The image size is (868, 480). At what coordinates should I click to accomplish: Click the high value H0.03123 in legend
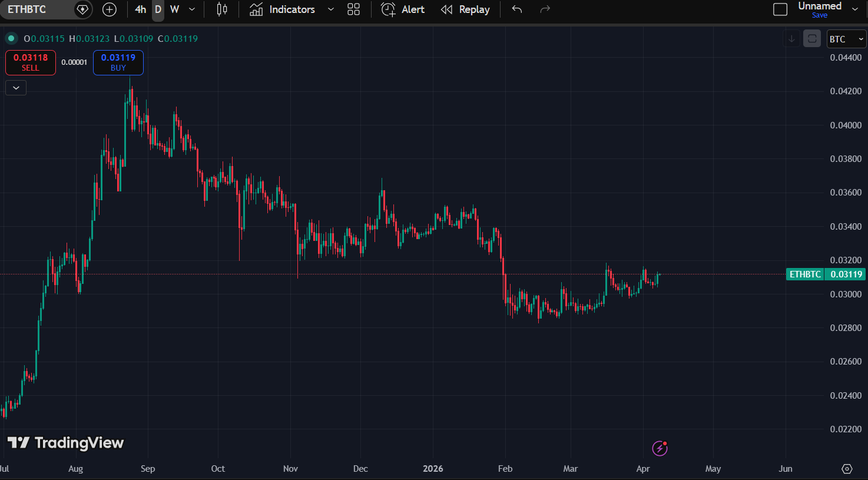click(x=89, y=39)
